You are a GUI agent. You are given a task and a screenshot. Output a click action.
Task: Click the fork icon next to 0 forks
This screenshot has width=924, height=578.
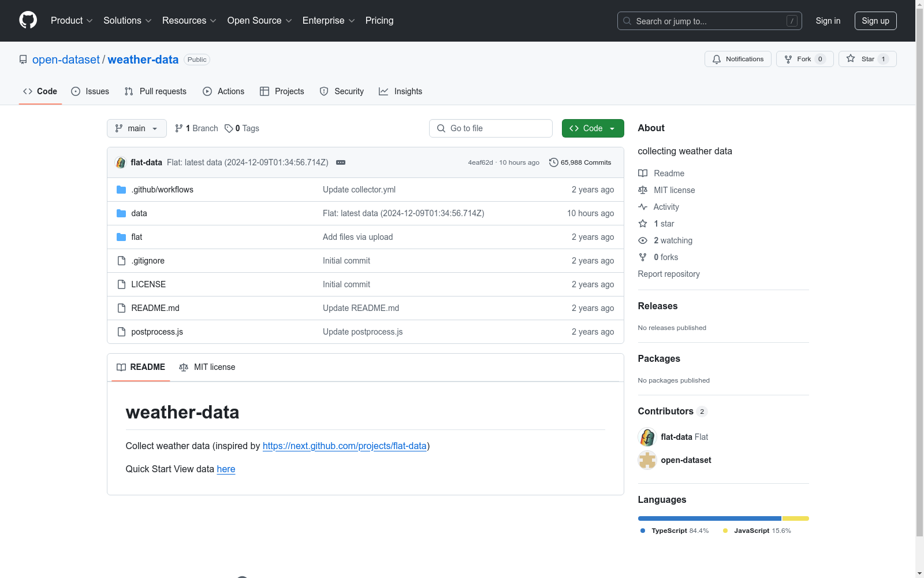643,257
